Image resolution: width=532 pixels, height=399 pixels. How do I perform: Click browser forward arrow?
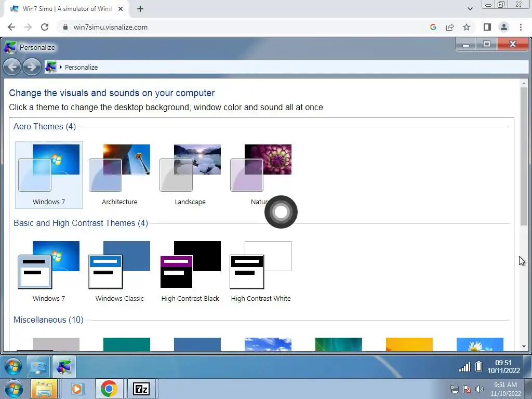click(x=28, y=27)
